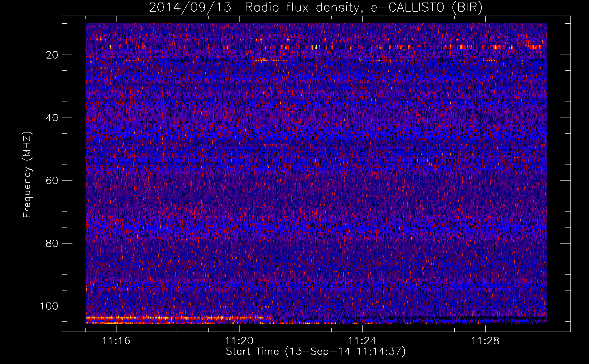Click the 'Start Time (13-Sep-14 11:14:37)' label
The height and width of the screenshot is (364, 589).
point(316,352)
